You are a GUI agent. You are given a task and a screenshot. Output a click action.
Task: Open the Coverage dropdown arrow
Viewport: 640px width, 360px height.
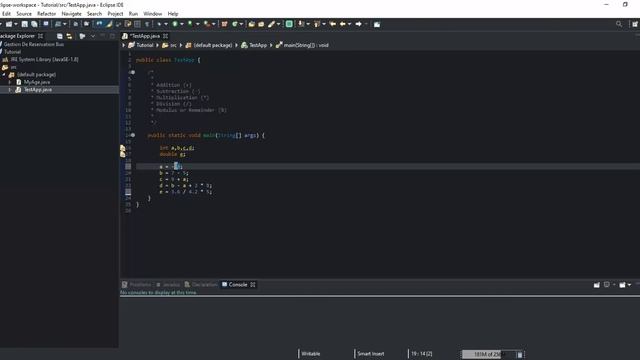click(198, 24)
